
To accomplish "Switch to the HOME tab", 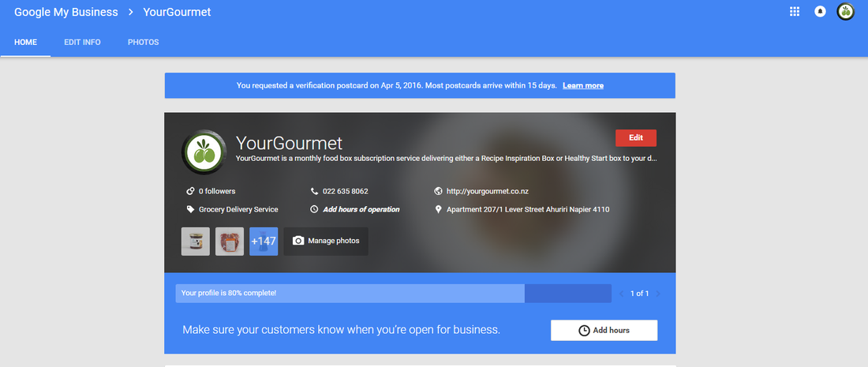I will click(x=25, y=42).
